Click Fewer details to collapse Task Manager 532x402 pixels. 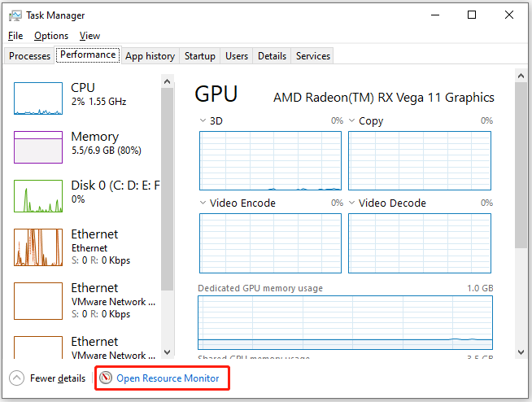(x=58, y=378)
